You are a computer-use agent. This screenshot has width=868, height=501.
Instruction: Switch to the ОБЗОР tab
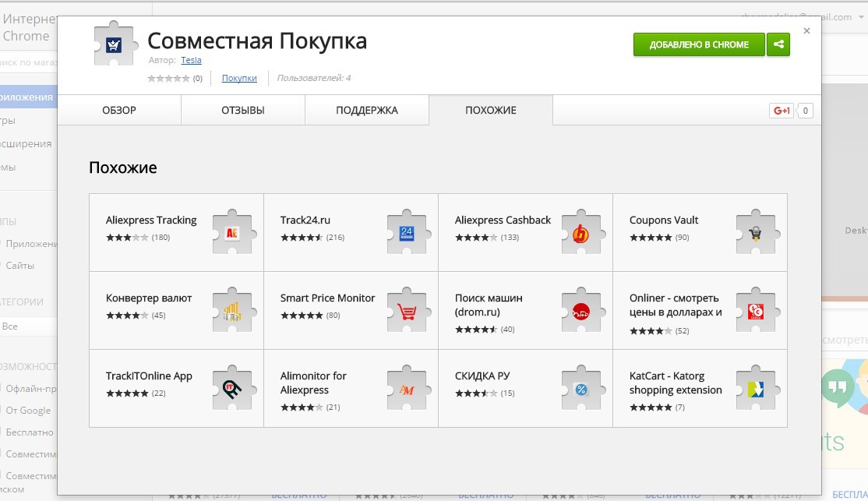click(x=119, y=110)
